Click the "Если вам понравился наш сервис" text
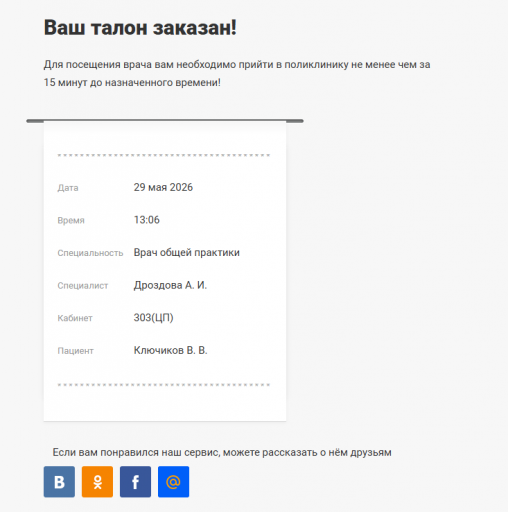This screenshot has height=512, width=508. [x=136, y=453]
